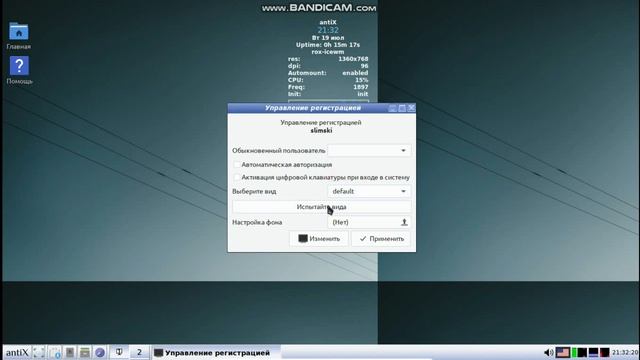Click the taskbar clock 21:32:20

point(625,352)
